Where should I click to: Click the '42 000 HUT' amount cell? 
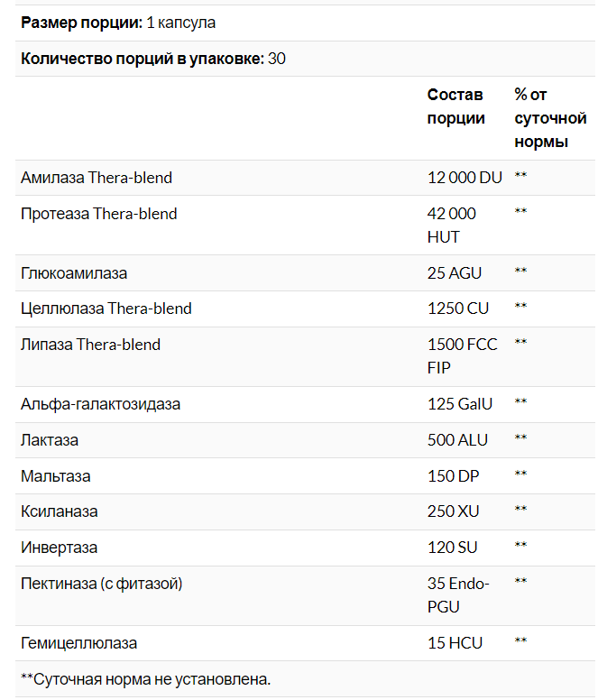452,226
